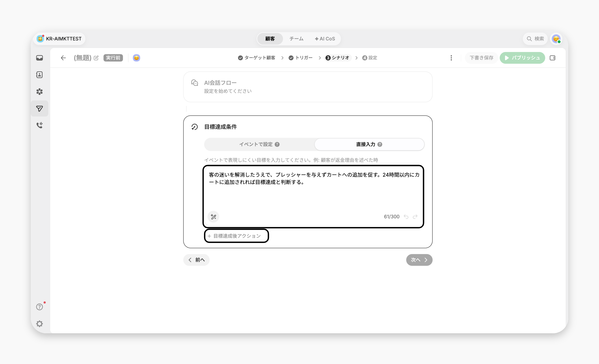The image size is (599, 364).
Task: Open the 検索 search button
Action: [x=535, y=39]
